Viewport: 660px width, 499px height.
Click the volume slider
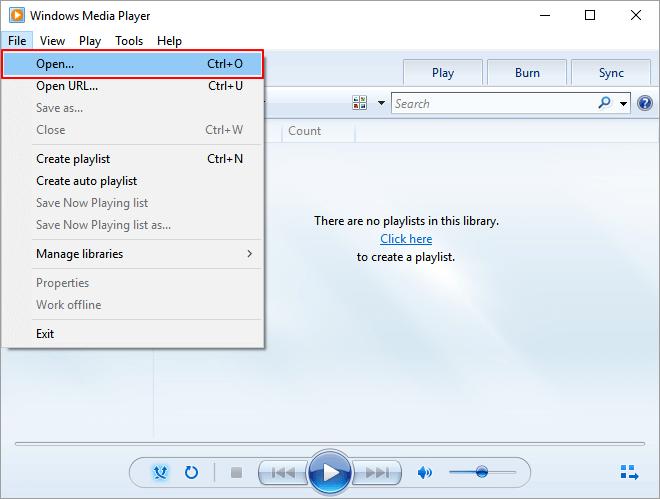click(x=481, y=472)
